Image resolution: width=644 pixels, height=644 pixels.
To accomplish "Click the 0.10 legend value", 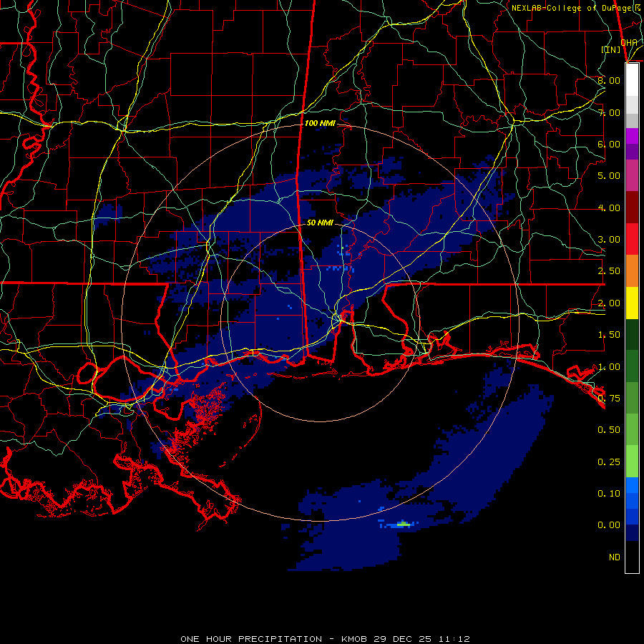I will 609,494.
